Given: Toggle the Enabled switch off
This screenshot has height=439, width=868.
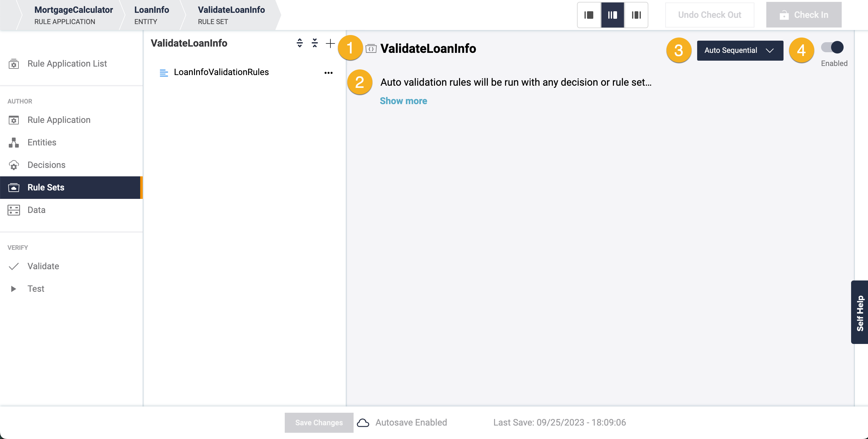Looking at the screenshot, I should 832,48.
